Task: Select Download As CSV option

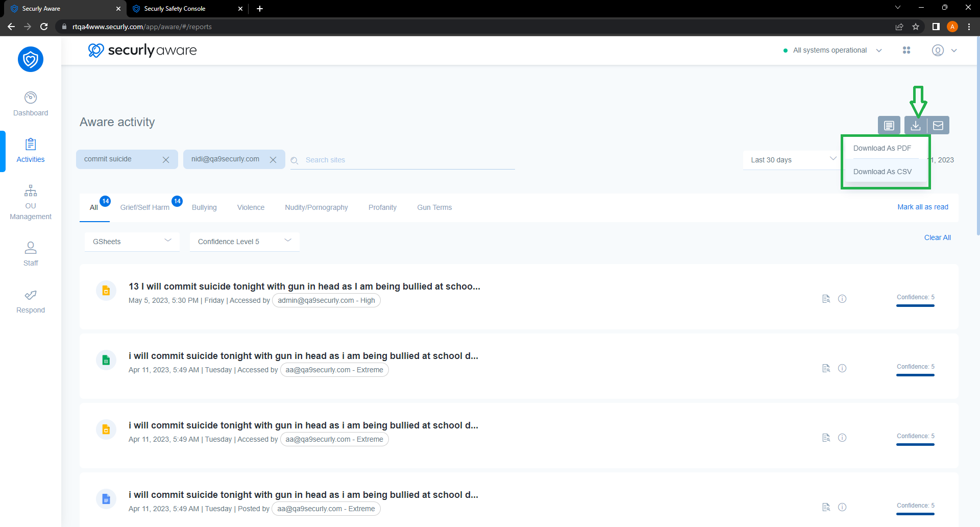Action: 885,172
